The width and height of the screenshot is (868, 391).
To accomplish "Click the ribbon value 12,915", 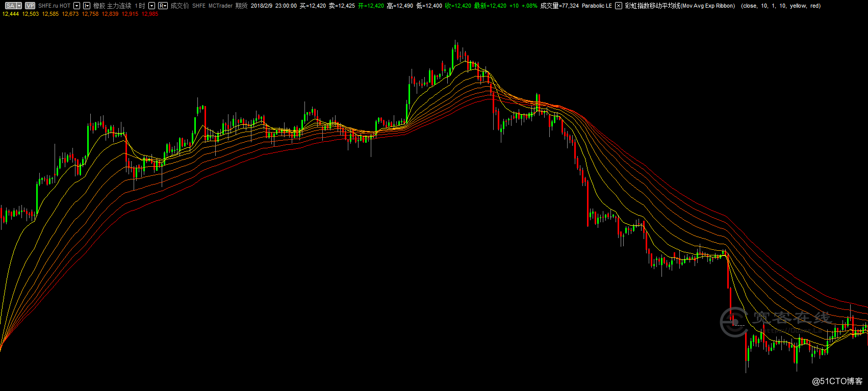I will pos(130,14).
